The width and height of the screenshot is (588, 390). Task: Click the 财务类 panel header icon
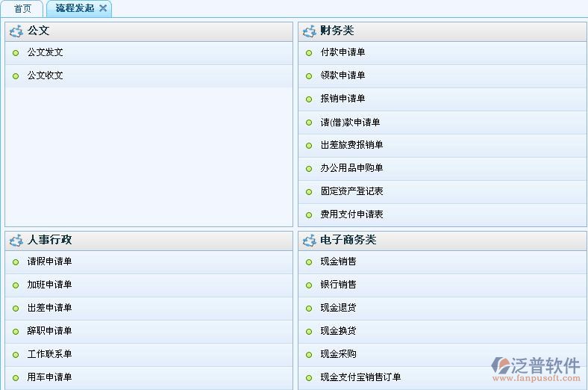click(310, 31)
